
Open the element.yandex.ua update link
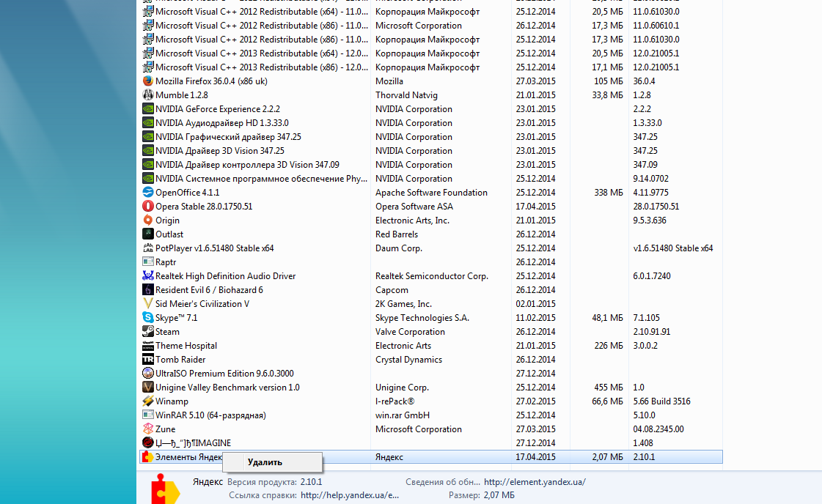(535, 482)
